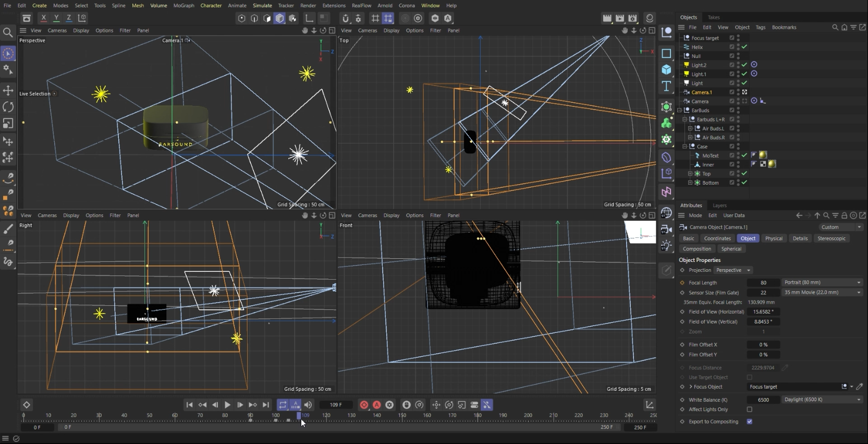The width and height of the screenshot is (868, 444).
Task: Play the animation forward
Action: tap(227, 405)
